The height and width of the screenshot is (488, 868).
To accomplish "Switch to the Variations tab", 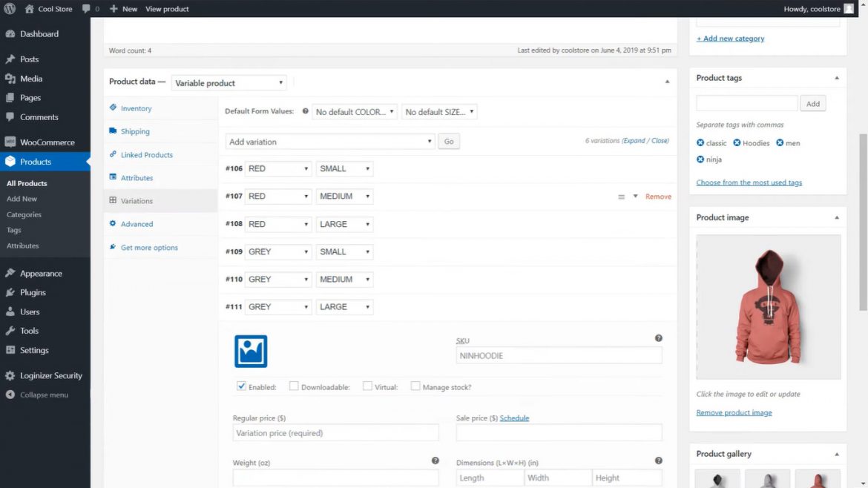I will (x=138, y=200).
